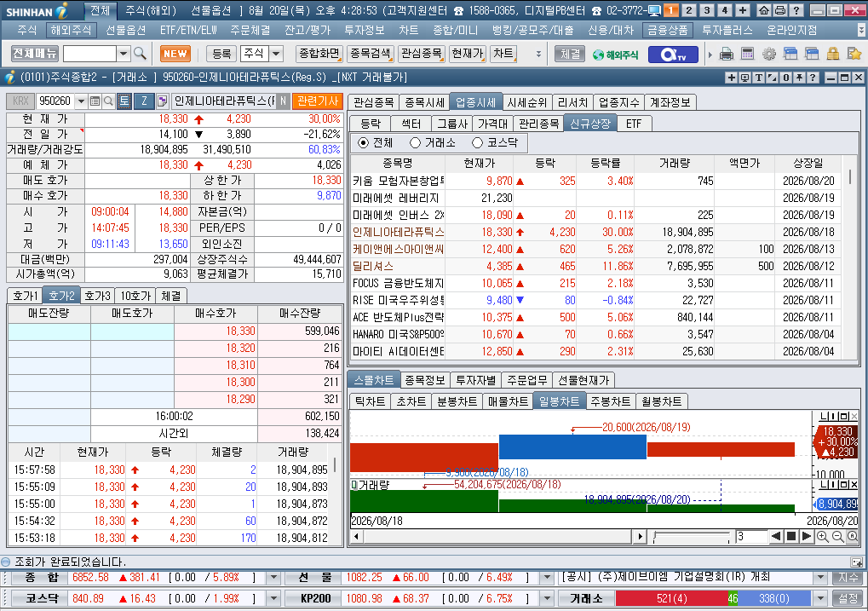
Task: Open the calculator icon in the toolbar
Action: tap(747, 54)
